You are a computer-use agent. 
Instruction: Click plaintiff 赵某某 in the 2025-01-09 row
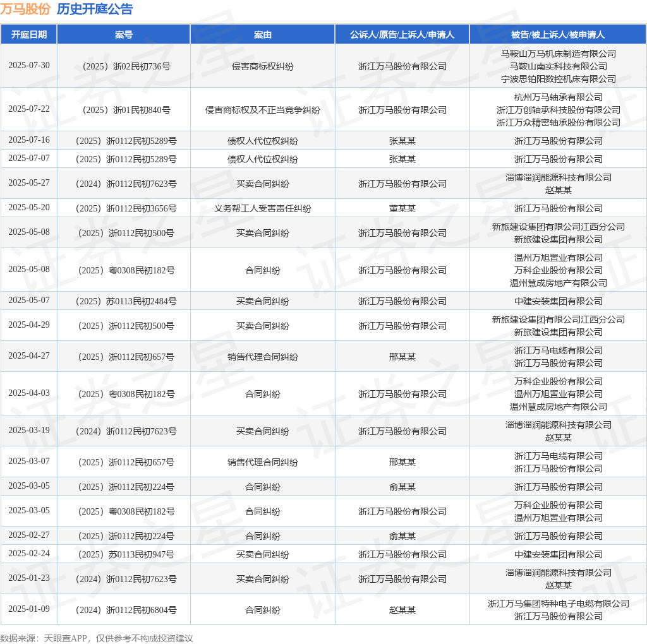(x=402, y=610)
